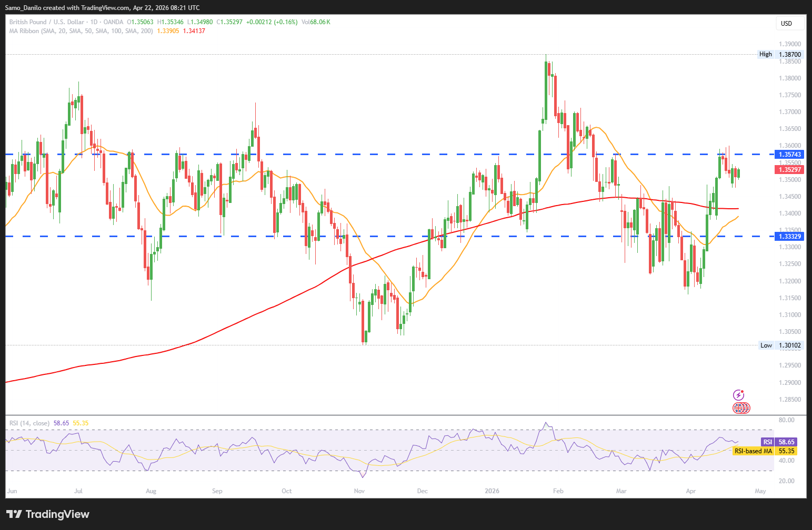812x530 pixels.
Task: Select the RSI (14, close) legend label
Action: [x=29, y=423]
